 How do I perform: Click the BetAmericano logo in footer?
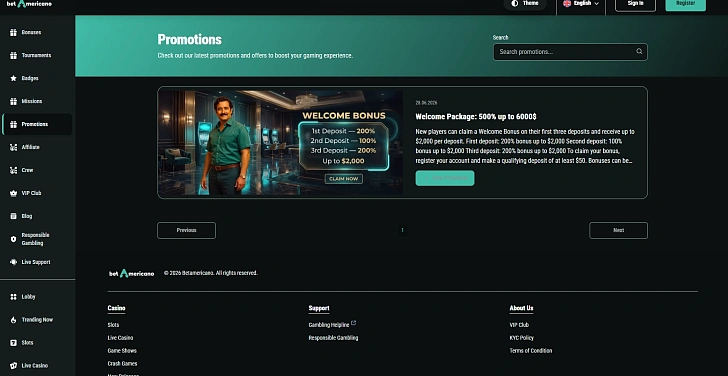(x=131, y=273)
